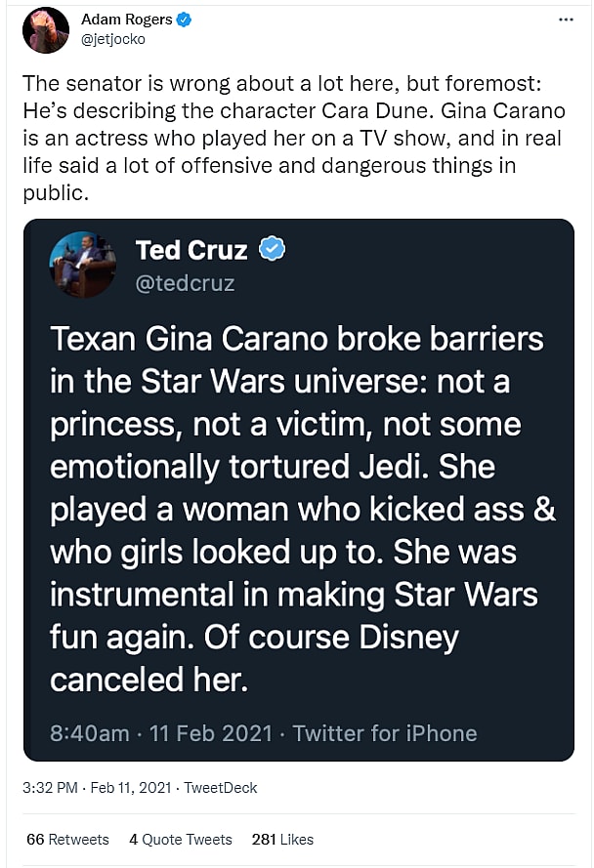Image resolution: width=594 pixels, height=868 pixels.
Task: Click the @tedcruz handle
Action: [x=185, y=283]
